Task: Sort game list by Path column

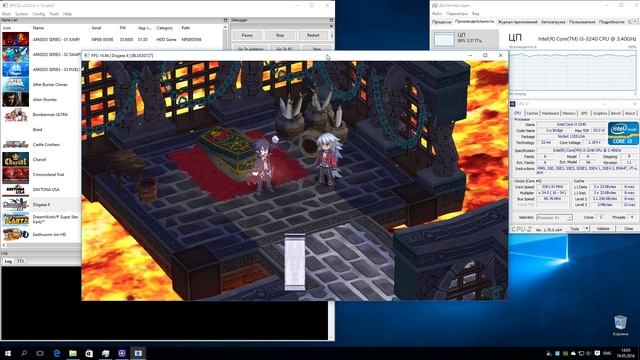Action: 186,28
